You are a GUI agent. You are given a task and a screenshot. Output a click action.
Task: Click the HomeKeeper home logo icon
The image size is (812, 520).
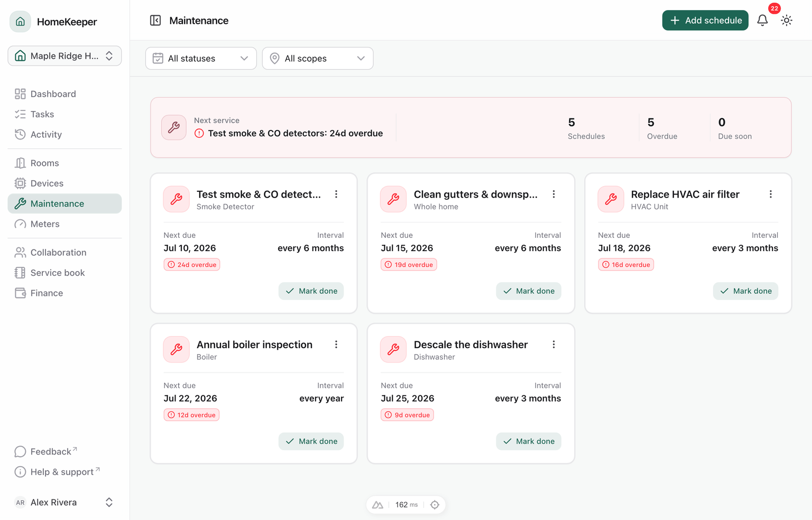point(20,22)
